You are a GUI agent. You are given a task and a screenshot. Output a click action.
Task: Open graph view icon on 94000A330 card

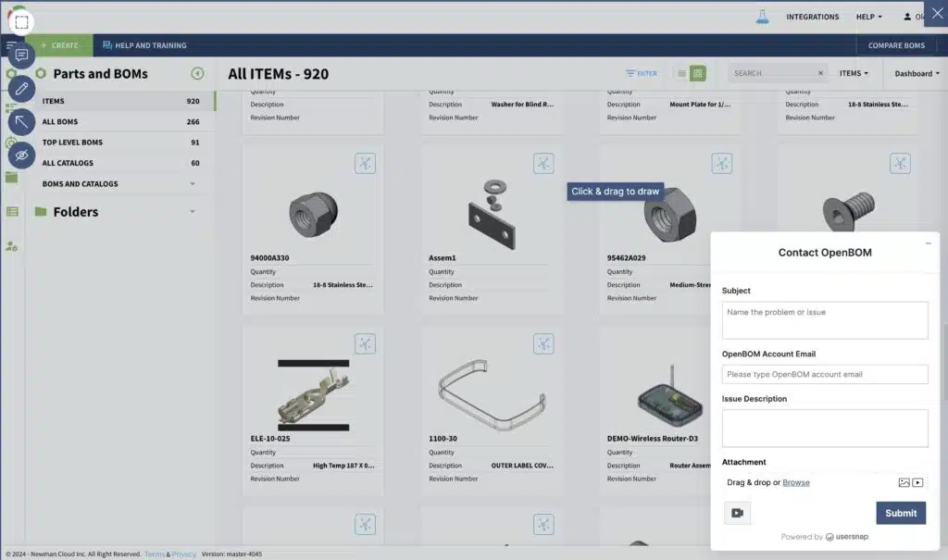coord(365,163)
